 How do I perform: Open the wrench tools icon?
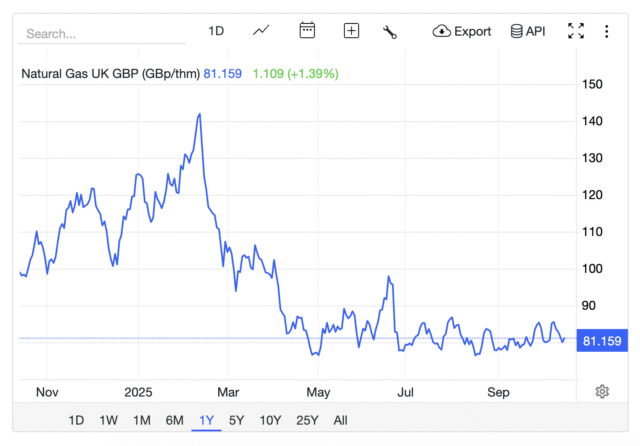(x=390, y=31)
